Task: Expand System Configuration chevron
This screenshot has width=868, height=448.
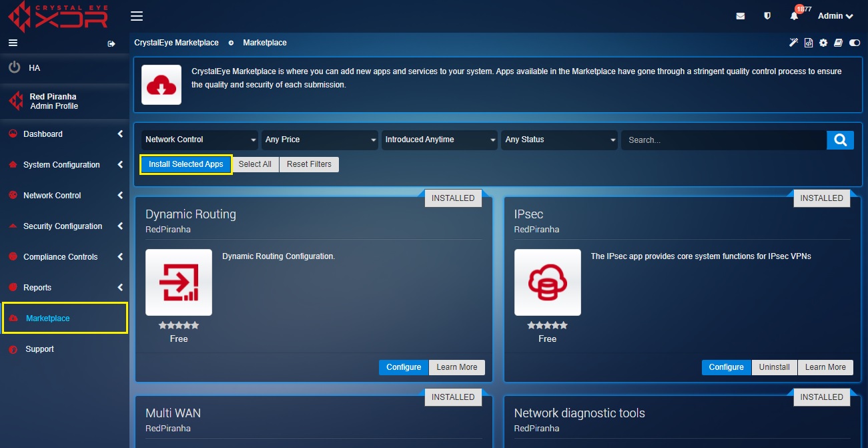Action: pos(120,165)
